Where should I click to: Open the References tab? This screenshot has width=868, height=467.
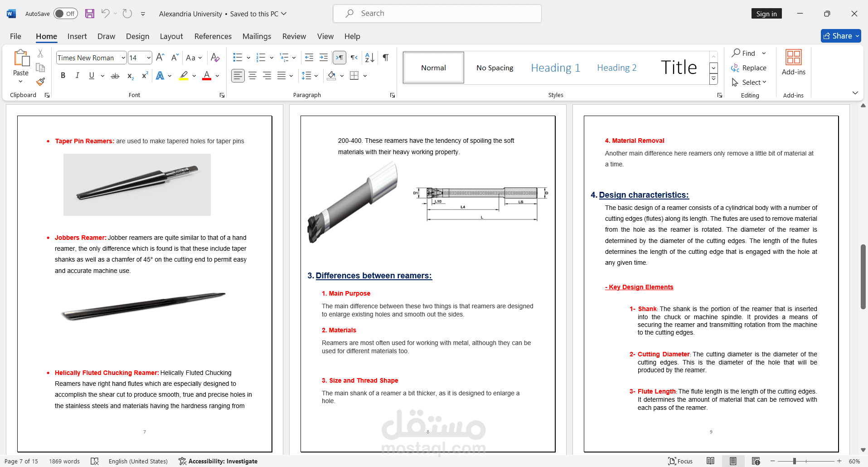[x=213, y=36]
